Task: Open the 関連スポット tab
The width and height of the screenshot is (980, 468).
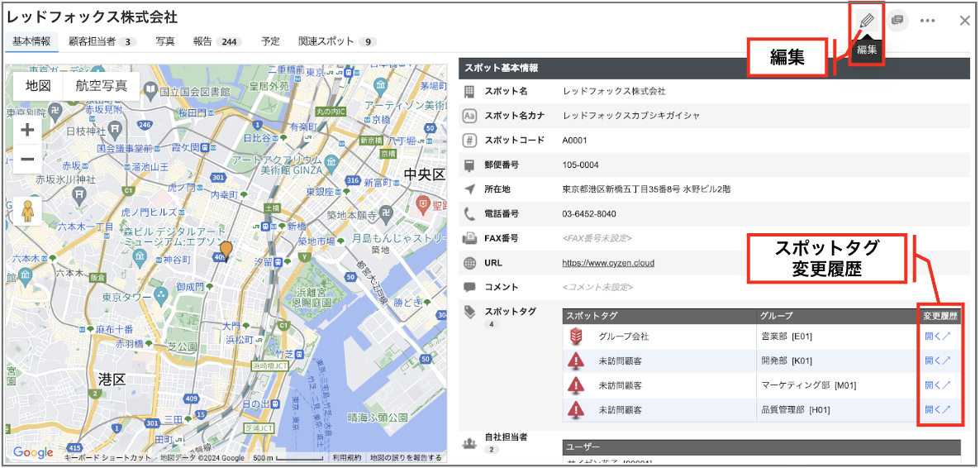Action: pos(337,42)
